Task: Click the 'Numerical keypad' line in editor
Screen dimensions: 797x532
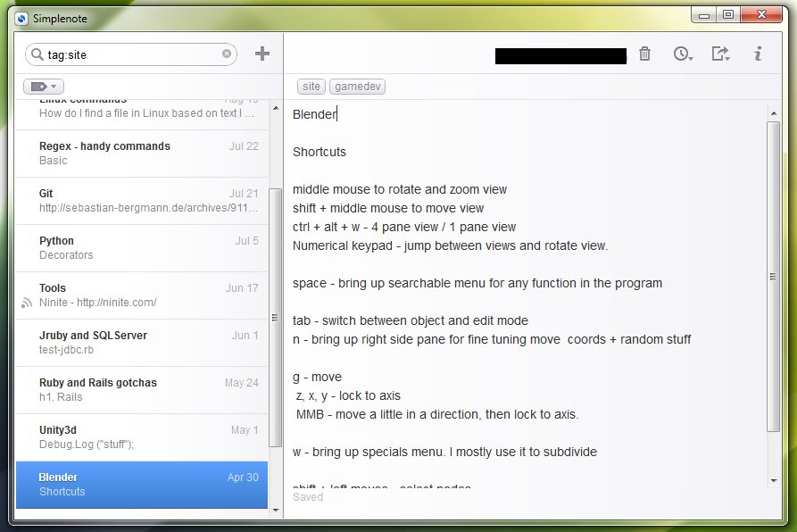Action: click(x=450, y=246)
